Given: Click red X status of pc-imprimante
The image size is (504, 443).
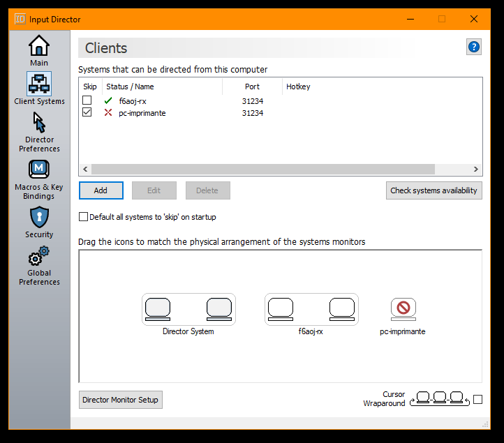Looking at the screenshot, I should coord(108,112).
